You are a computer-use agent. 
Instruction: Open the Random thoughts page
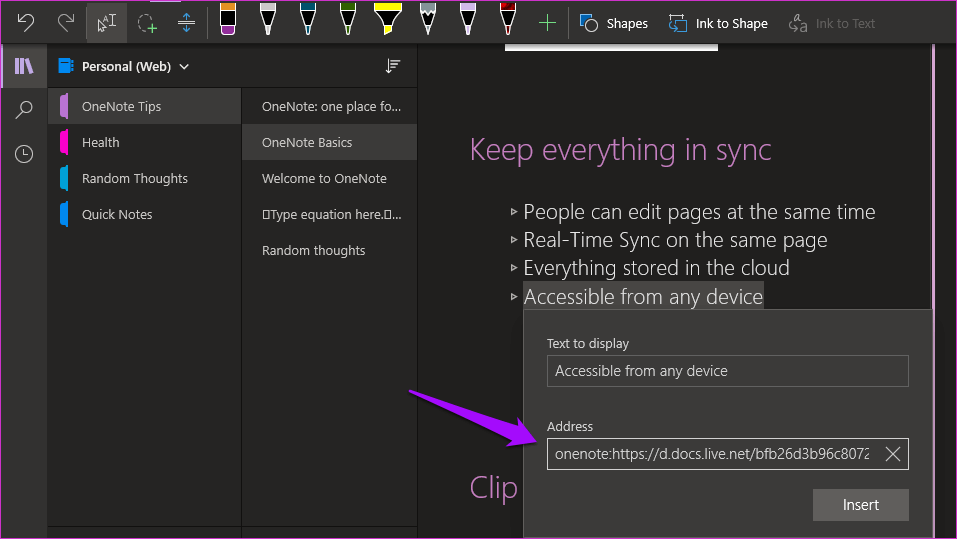click(330, 250)
